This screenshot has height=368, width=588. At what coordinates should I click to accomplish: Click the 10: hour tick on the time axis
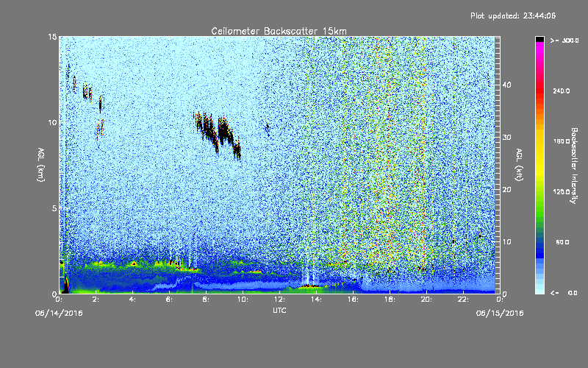tap(243, 300)
